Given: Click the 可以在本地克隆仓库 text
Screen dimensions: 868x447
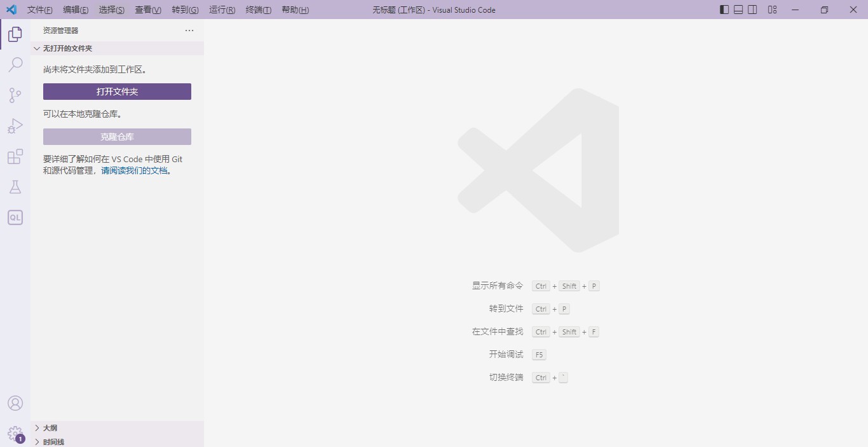Looking at the screenshot, I should [x=83, y=114].
